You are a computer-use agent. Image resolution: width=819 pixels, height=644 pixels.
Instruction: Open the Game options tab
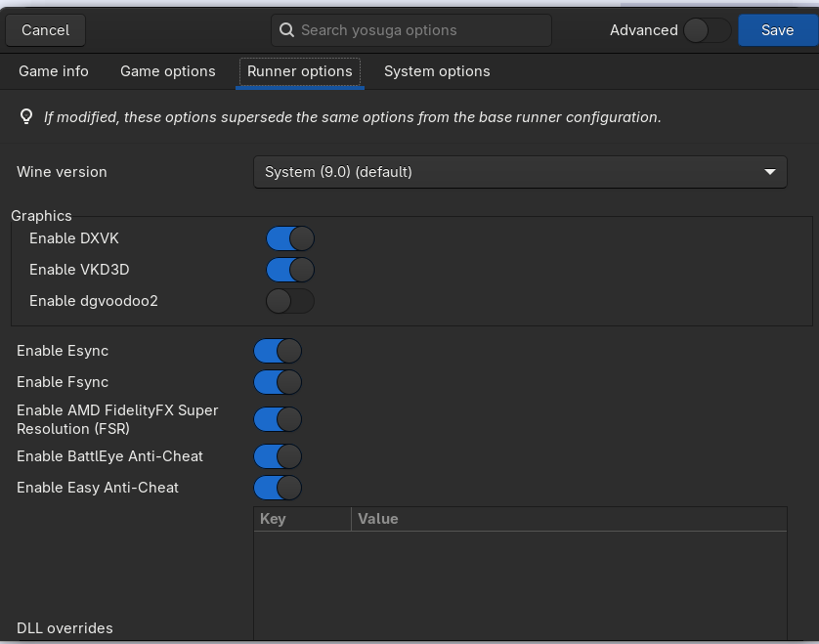click(x=167, y=71)
